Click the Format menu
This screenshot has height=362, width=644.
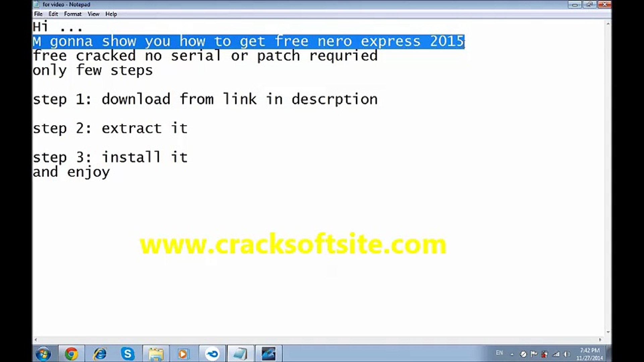point(72,14)
